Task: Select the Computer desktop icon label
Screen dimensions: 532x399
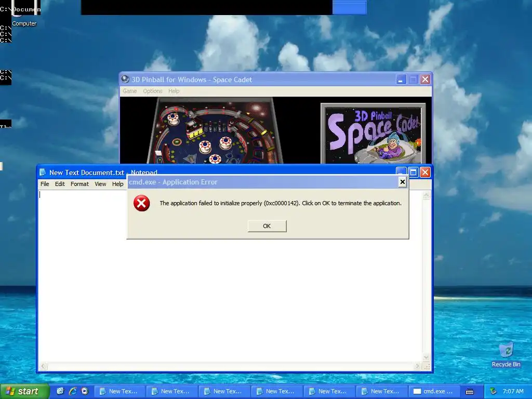Action: coord(24,23)
